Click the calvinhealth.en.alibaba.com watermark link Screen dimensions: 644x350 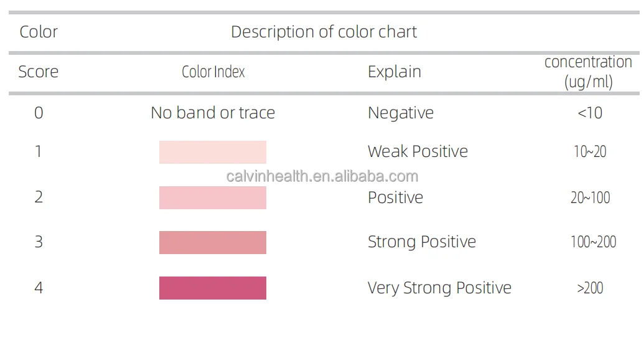coord(322,176)
